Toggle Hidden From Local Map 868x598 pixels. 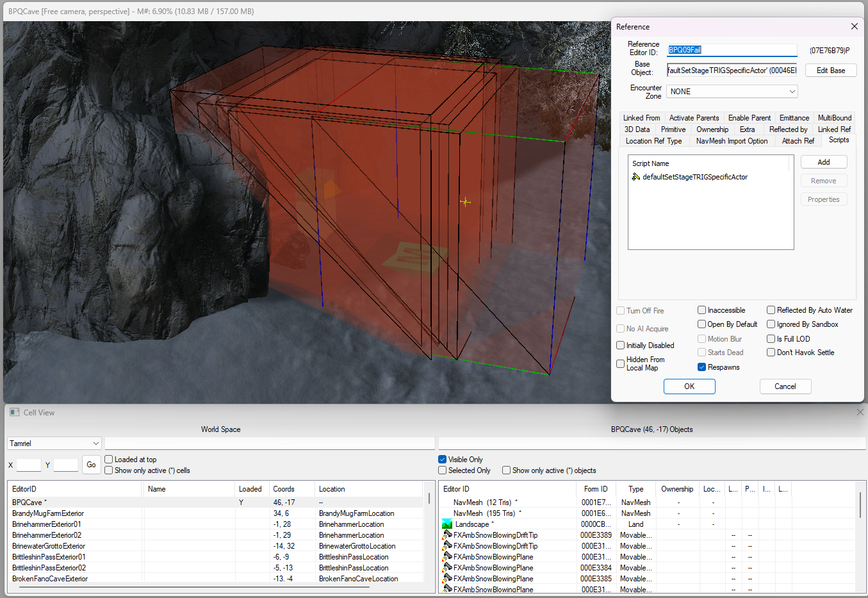point(620,363)
